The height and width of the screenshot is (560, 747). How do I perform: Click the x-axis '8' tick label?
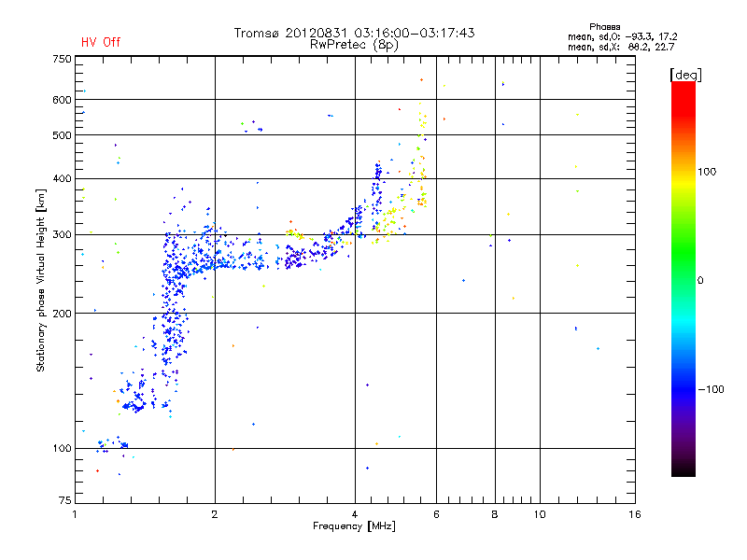point(495,514)
